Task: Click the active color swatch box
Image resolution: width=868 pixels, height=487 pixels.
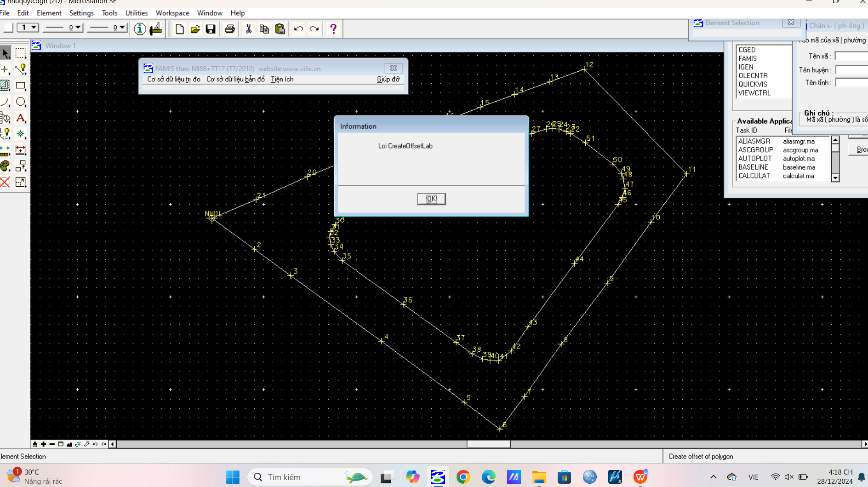Action: coord(8,28)
